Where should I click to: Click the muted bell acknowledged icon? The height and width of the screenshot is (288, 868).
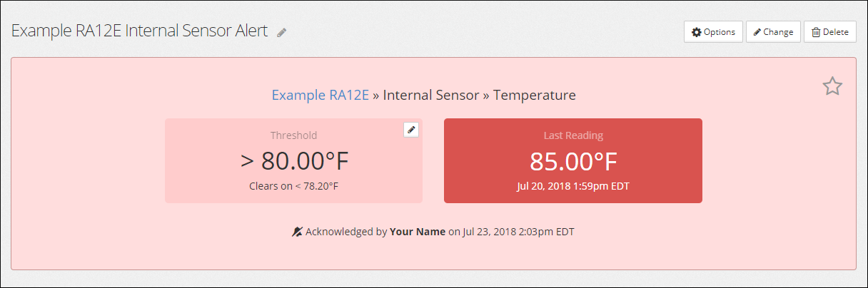[297, 232]
